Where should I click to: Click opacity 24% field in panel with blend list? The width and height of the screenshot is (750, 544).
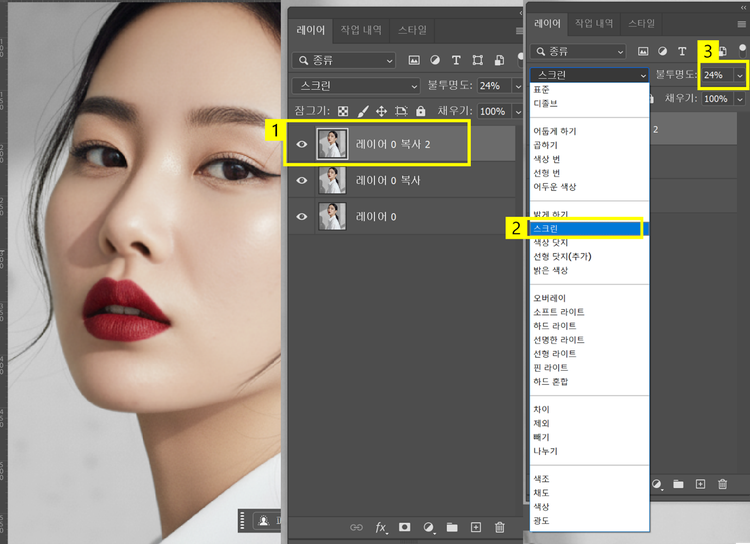(717, 75)
